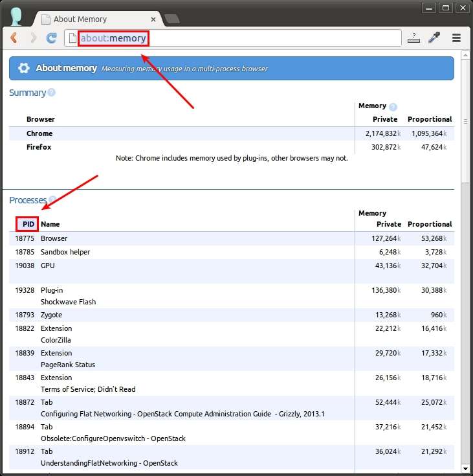Click the Name column header
The image size is (473, 476).
50,224
